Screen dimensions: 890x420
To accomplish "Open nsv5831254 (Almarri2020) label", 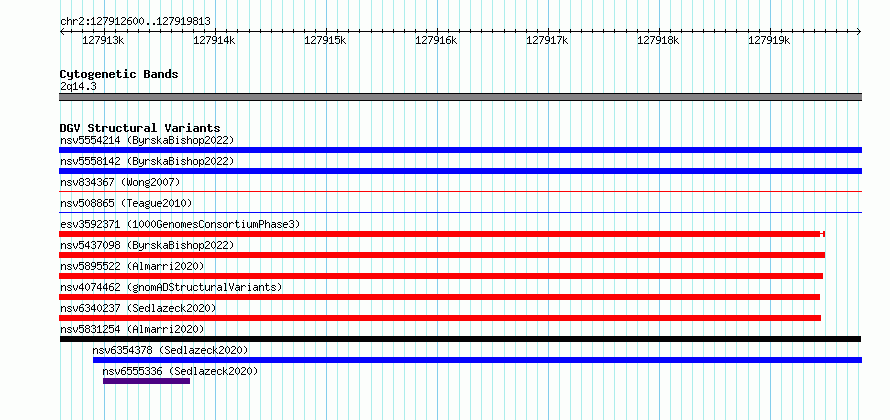I will (132, 329).
